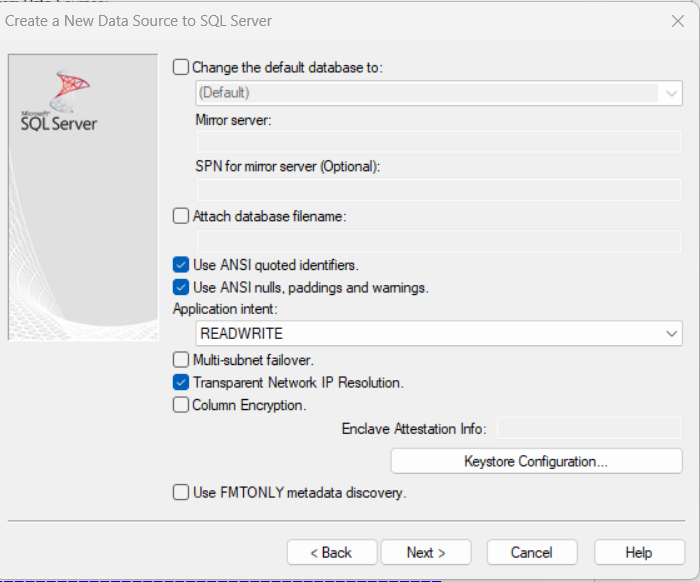Click the Enclave Attestation Info field
Viewport: 700px width, 582px height.
tap(589, 429)
